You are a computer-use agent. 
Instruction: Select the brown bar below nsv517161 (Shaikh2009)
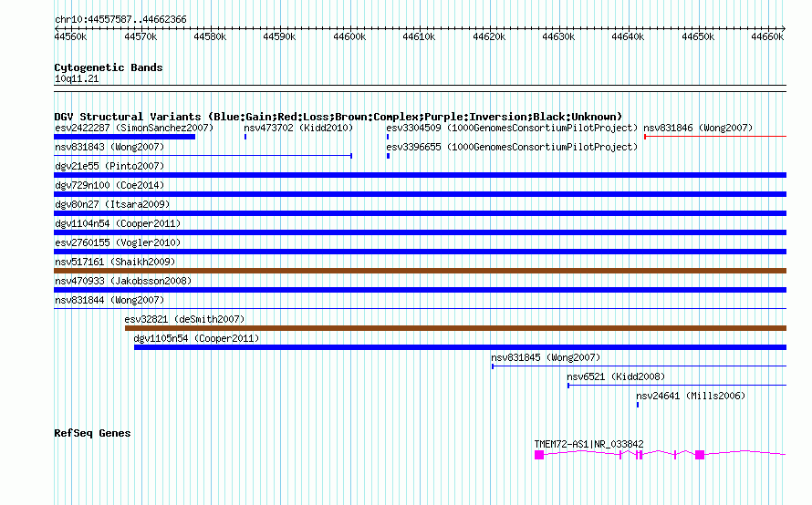click(x=420, y=271)
